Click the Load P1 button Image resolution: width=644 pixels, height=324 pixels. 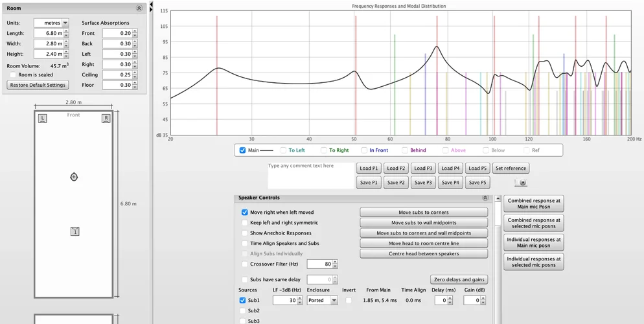click(x=369, y=168)
